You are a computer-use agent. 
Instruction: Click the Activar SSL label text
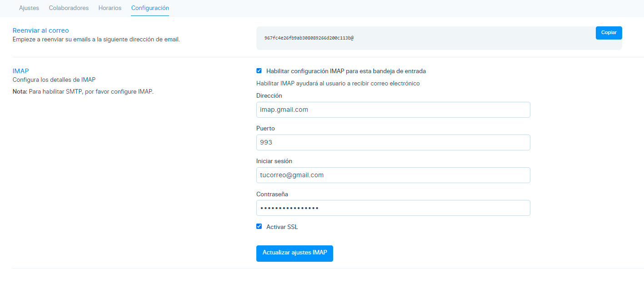tap(282, 227)
